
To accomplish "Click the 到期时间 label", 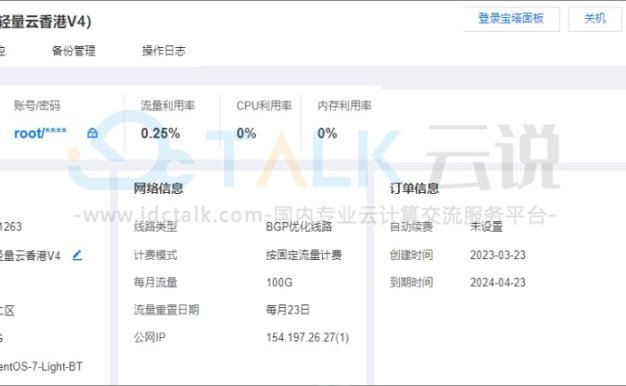I will point(412,283).
